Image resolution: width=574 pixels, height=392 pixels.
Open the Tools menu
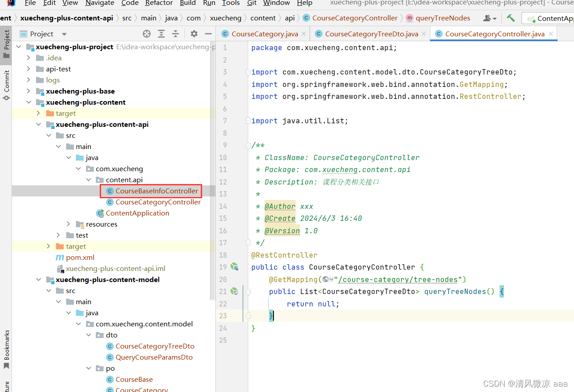pos(230,3)
